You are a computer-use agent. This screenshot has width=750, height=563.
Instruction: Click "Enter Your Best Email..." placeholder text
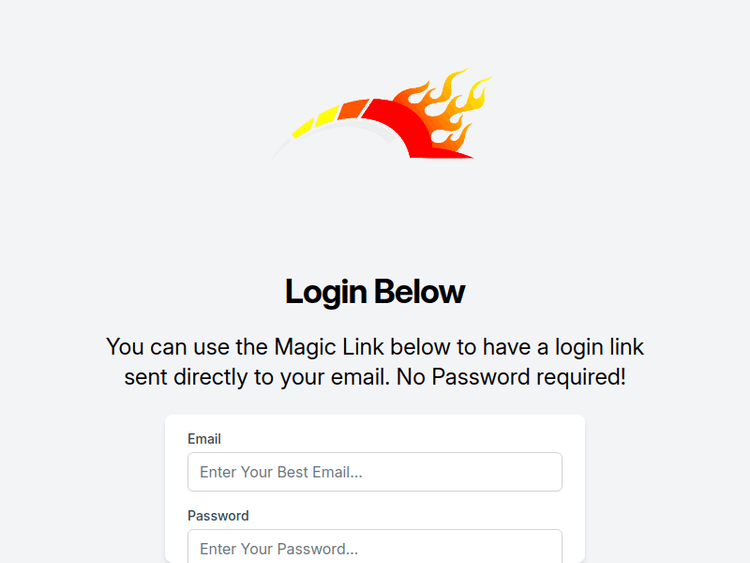pos(281,472)
